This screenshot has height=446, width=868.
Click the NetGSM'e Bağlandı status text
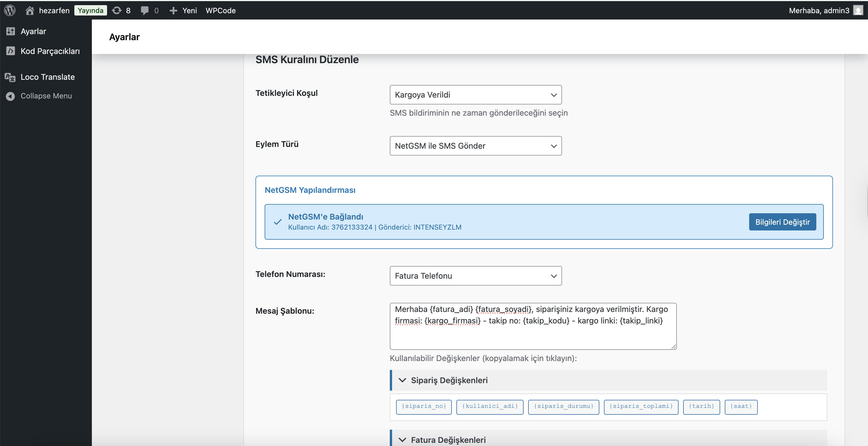[325, 217]
